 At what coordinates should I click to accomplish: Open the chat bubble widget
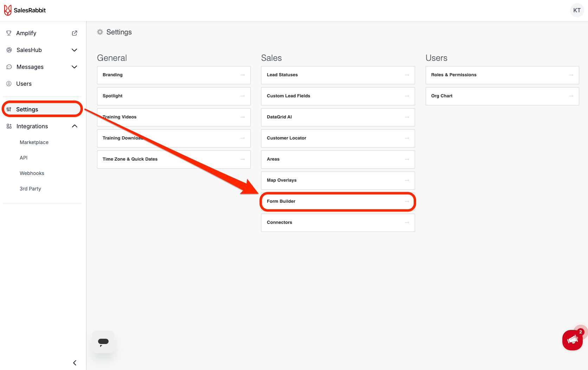(103, 342)
